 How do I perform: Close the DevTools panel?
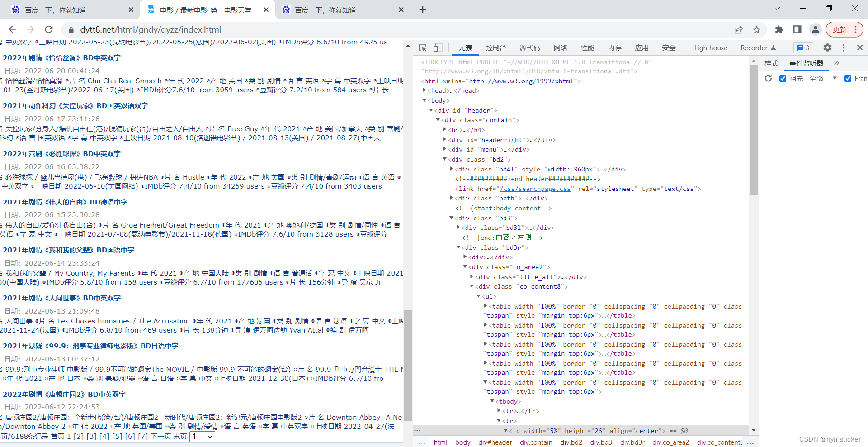(860, 48)
